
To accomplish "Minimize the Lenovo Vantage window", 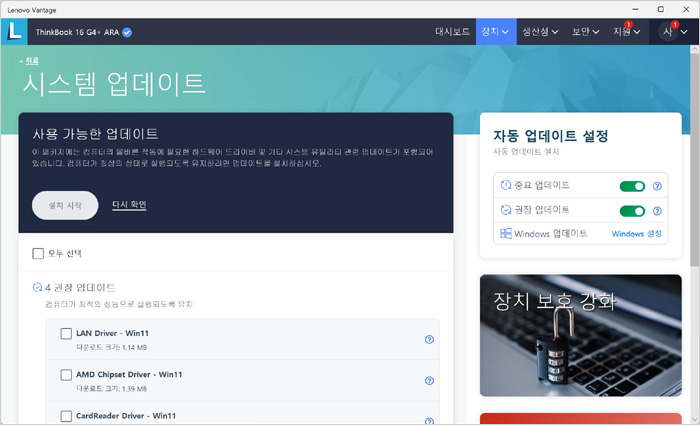I will coord(635,9).
